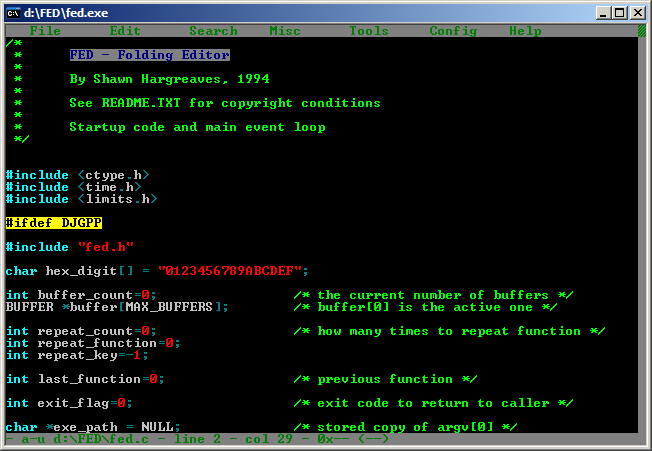Open the Help menu
The height and width of the screenshot is (451, 652).
pyautogui.click(x=525, y=31)
